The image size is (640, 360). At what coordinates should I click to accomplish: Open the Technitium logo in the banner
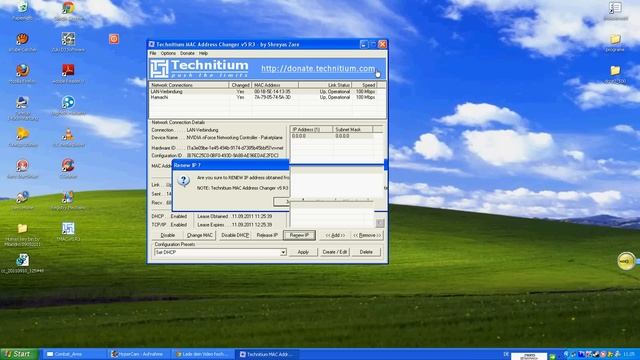[x=199, y=69]
